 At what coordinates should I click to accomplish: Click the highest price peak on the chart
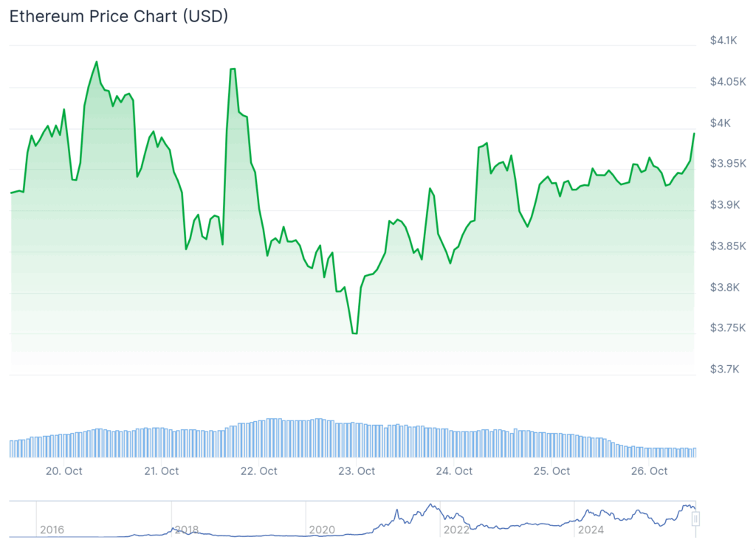[96, 62]
